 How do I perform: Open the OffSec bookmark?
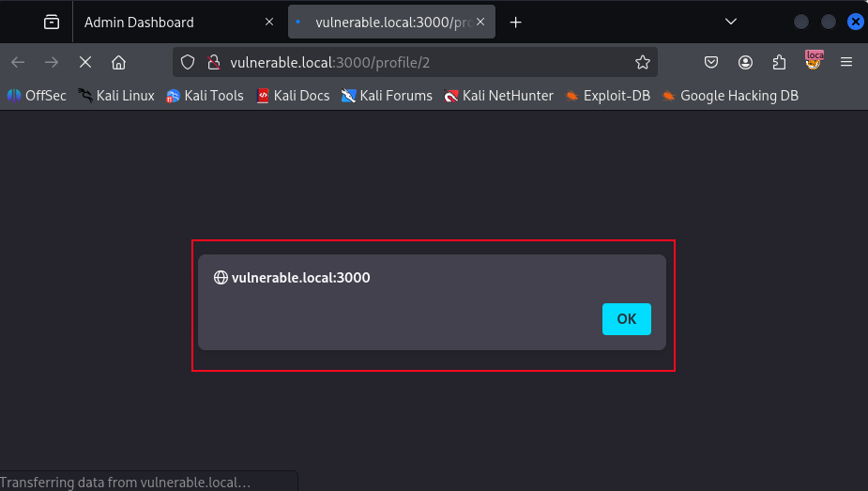point(37,96)
